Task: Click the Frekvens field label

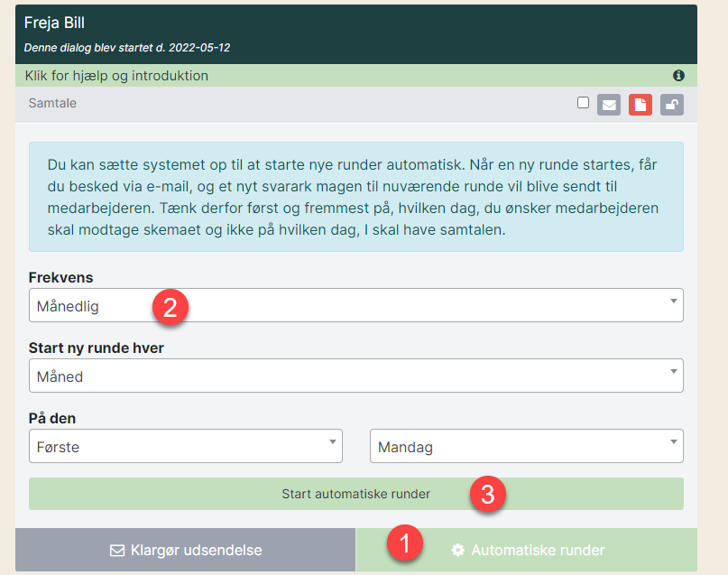Action: pyautogui.click(x=60, y=277)
